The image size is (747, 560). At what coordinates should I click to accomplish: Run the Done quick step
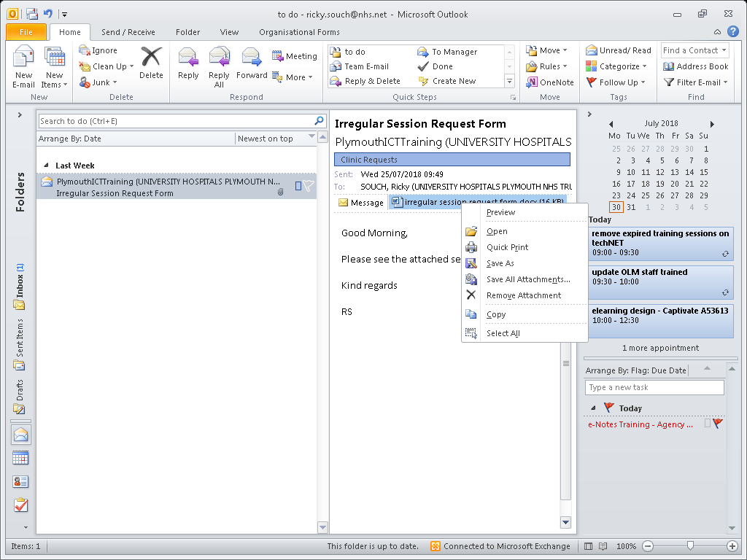tap(435, 66)
